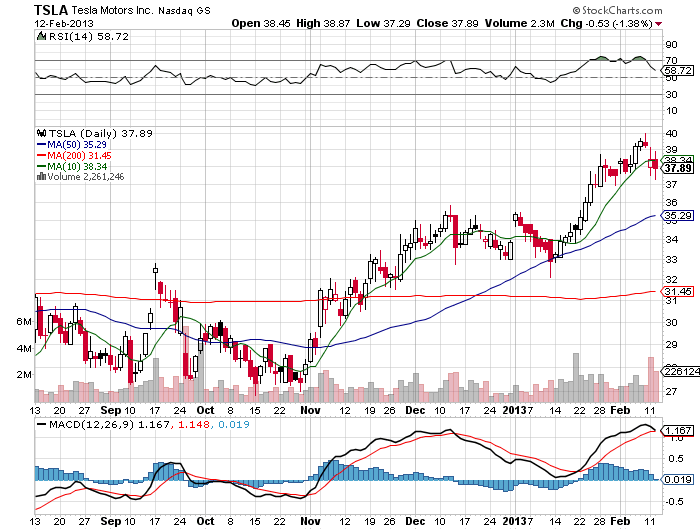Click the tallest gray volume bar in January
The image size is (700, 530).
(x=576, y=378)
